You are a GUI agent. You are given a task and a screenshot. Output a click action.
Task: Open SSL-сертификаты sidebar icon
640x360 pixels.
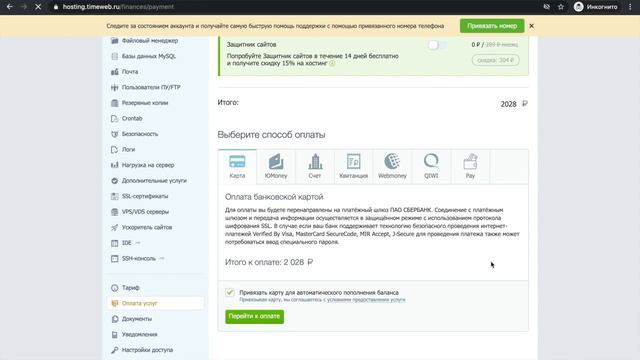(115, 196)
